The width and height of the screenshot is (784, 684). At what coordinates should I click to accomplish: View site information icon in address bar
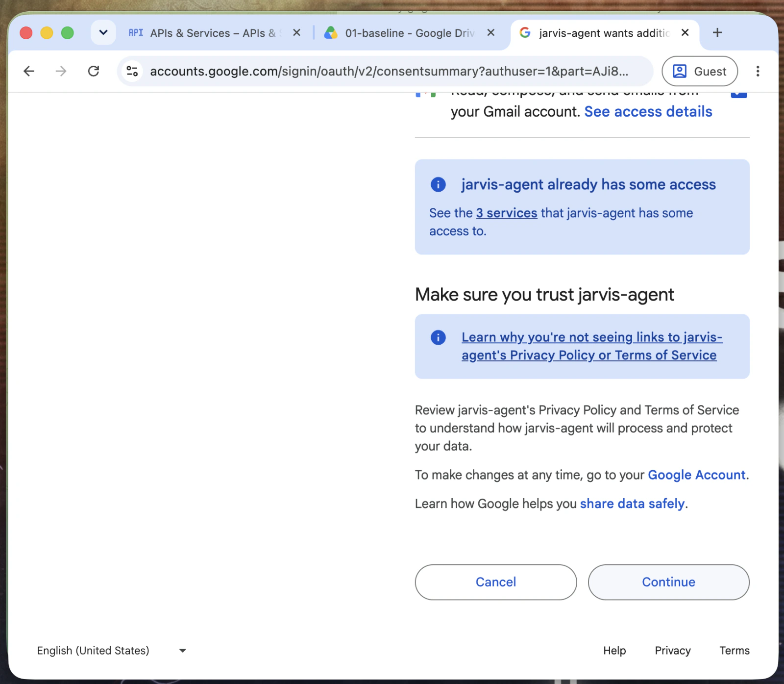point(132,72)
